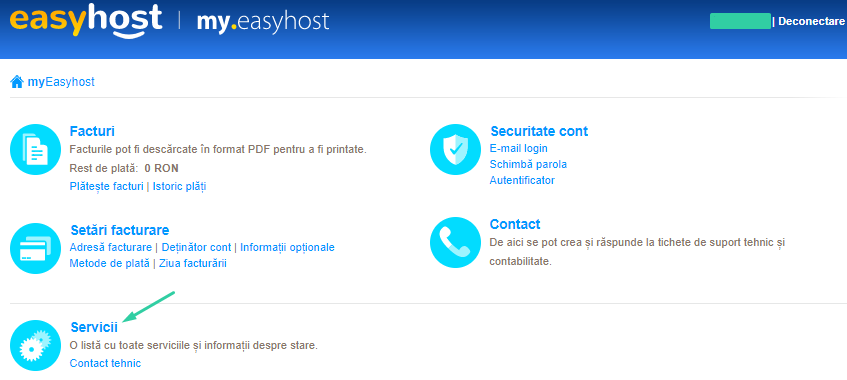Image resolution: width=847 pixels, height=380 pixels.
Task: Click the Setări facturare credit card icon
Action: tap(36, 248)
